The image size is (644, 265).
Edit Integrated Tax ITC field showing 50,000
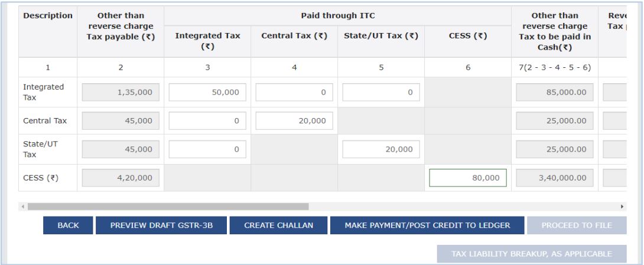[x=207, y=92]
